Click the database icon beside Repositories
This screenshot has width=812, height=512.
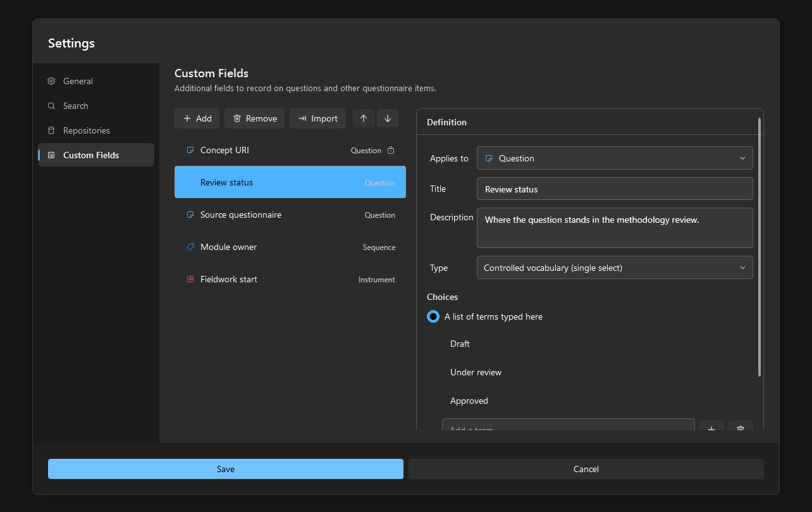[52, 130]
